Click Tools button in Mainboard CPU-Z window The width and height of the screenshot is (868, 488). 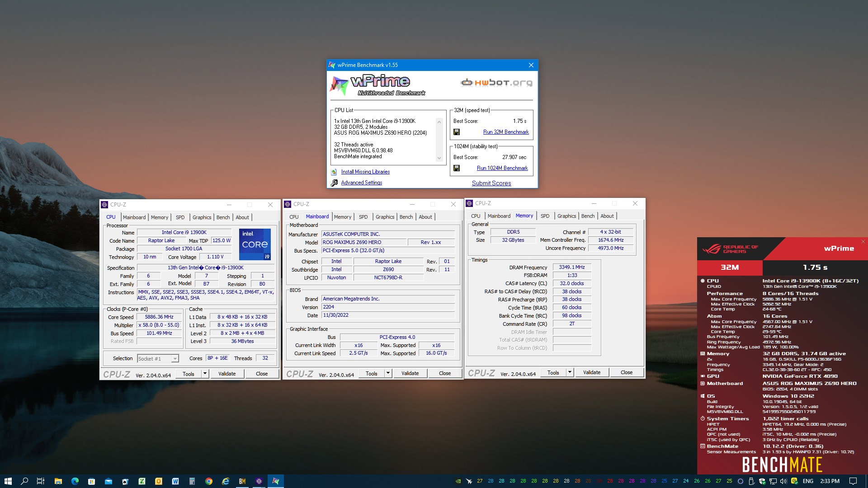coord(372,373)
